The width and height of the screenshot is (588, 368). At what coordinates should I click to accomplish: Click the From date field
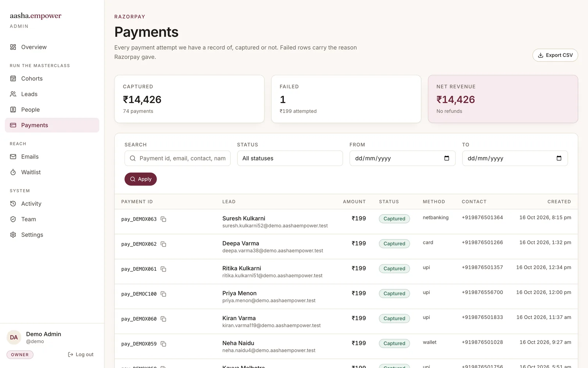tap(402, 158)
